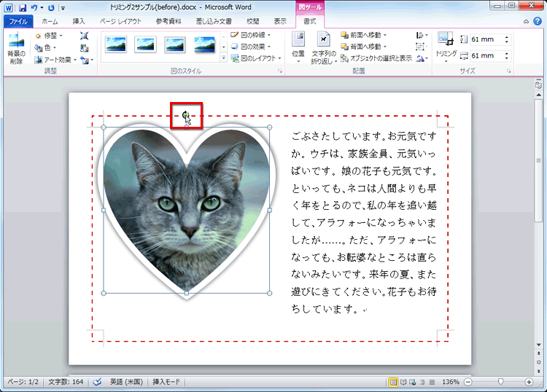Open the 図の効果 (Picture Effects) menu

pyautogui.click(x=250, y=47)
